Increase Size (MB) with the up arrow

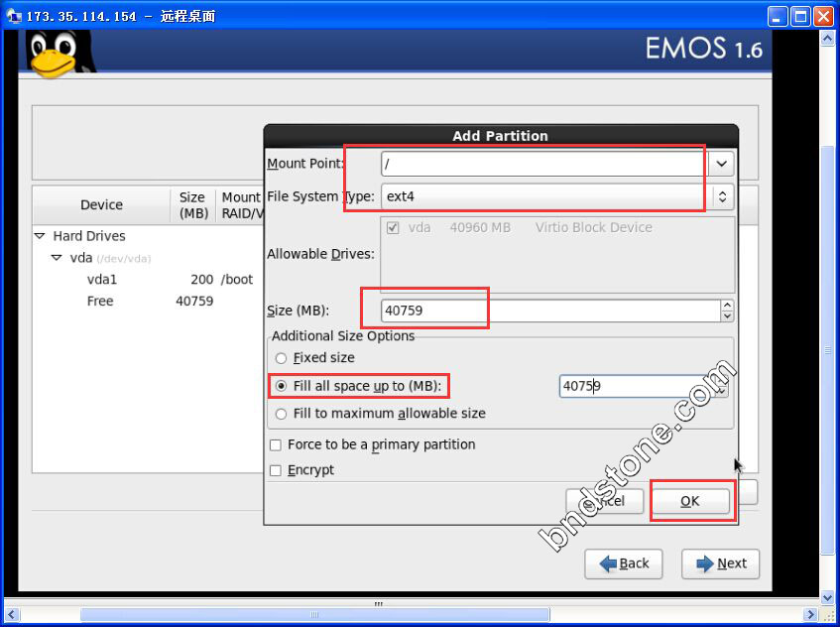coord(727,305)
